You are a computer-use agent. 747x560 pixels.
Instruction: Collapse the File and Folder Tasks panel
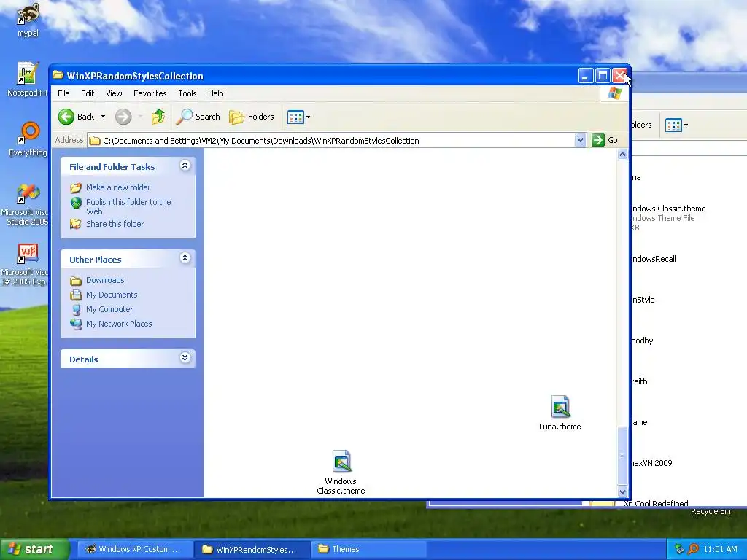point(185,166)
